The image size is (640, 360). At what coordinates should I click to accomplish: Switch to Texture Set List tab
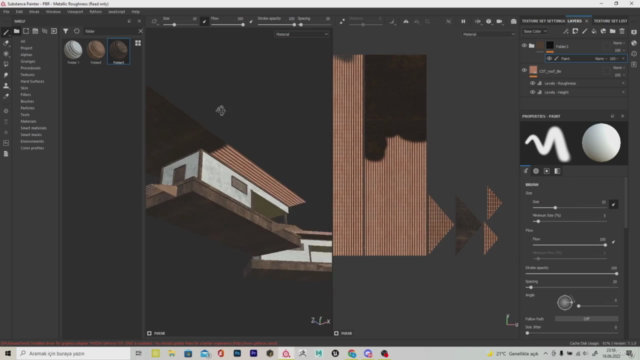(610, 21)
